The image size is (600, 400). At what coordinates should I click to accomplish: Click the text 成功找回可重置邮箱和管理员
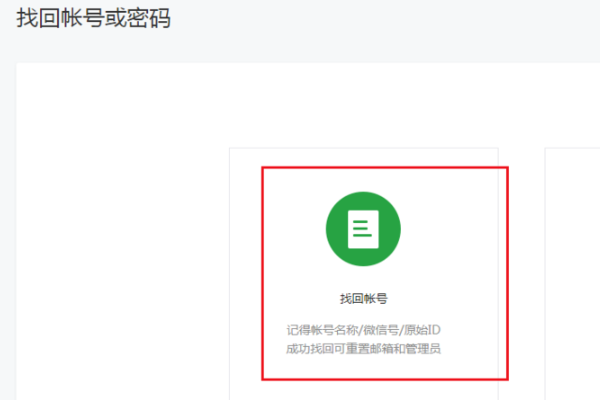click(x=364, y=349)
